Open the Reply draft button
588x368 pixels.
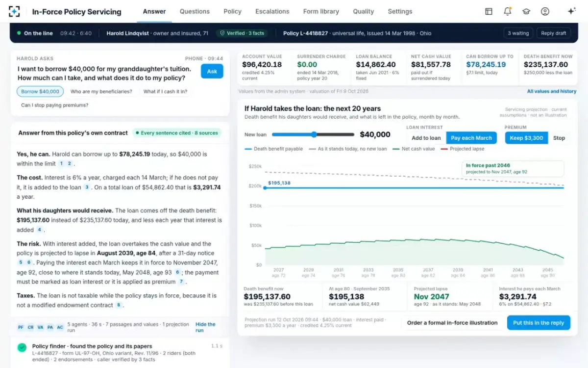(x=554, y=33)
